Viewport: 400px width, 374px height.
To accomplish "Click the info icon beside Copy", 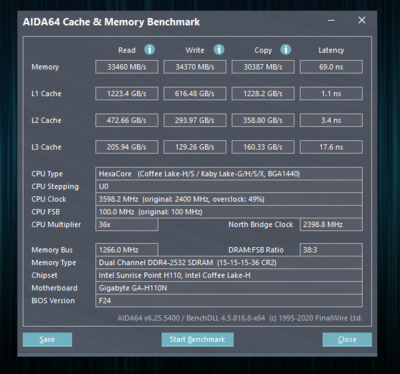I will (286, 50).
